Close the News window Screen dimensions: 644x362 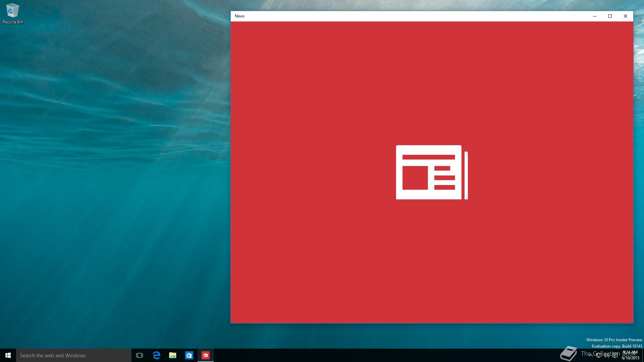[x=626, y=16]
